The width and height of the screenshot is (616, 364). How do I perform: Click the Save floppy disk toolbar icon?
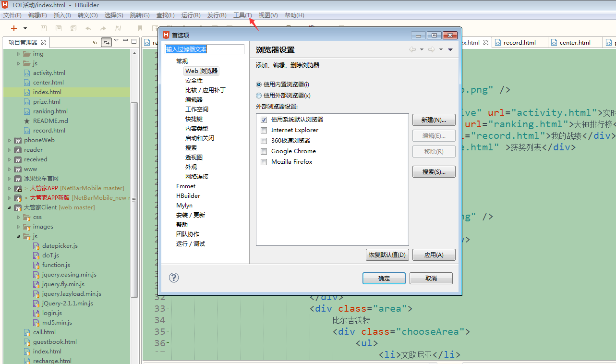44,28
